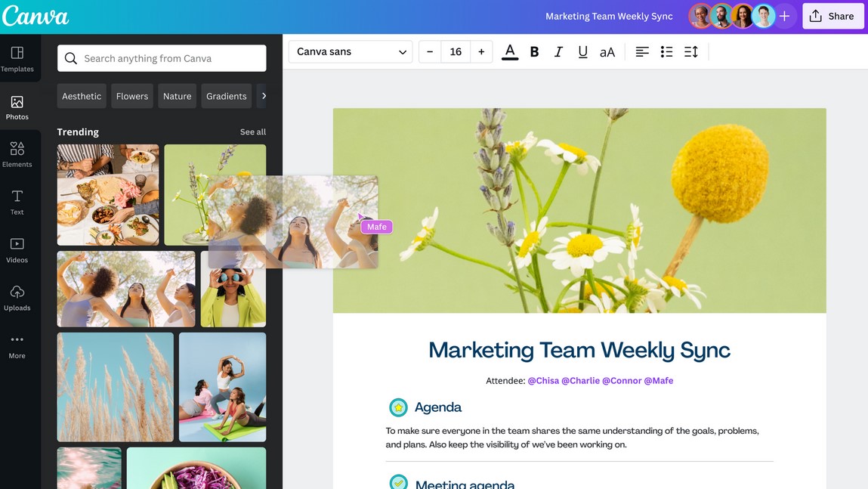868x489 pixels.
Task: Toggle uppercase aA formatting
Action: 607,52
